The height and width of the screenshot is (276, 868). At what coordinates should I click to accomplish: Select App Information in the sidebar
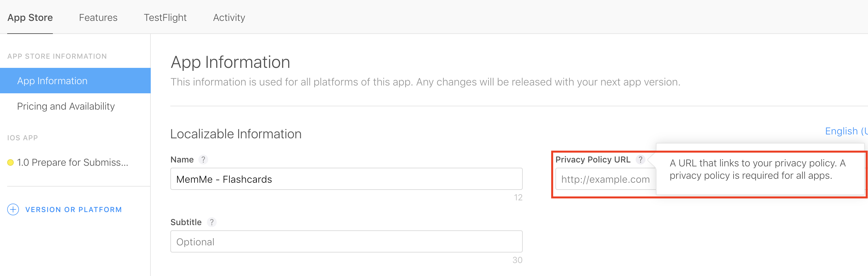52,81
